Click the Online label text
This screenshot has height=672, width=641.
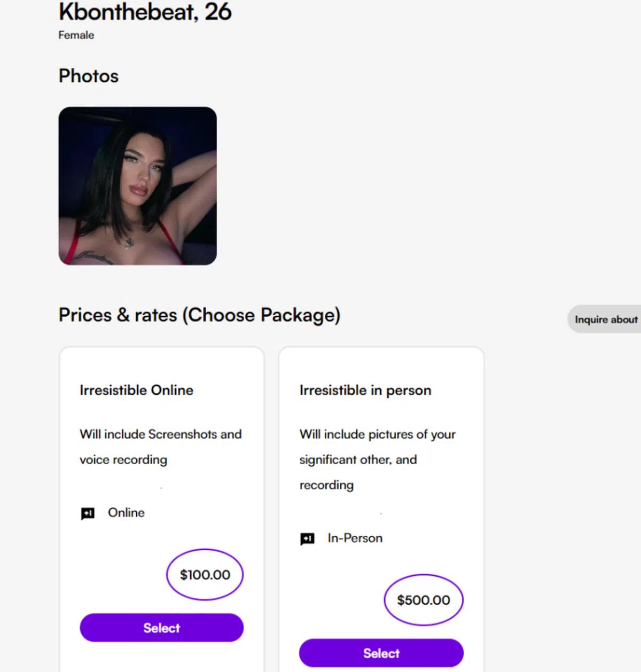(x=126, y=513)
